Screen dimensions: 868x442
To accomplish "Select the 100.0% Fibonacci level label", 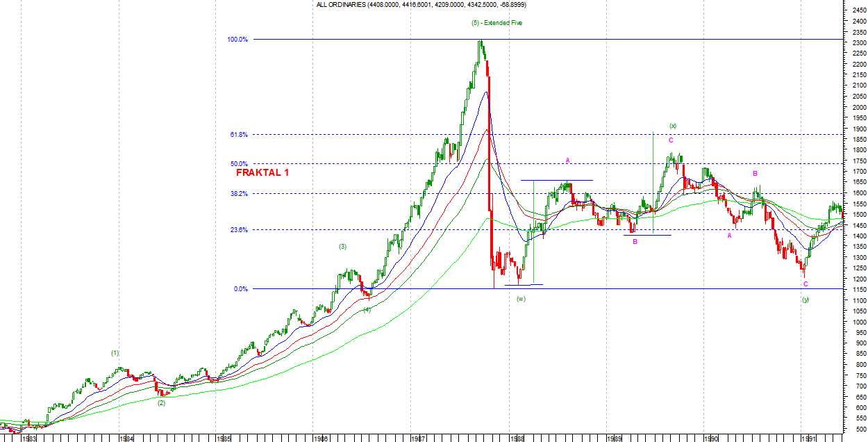I will (237, 40).
